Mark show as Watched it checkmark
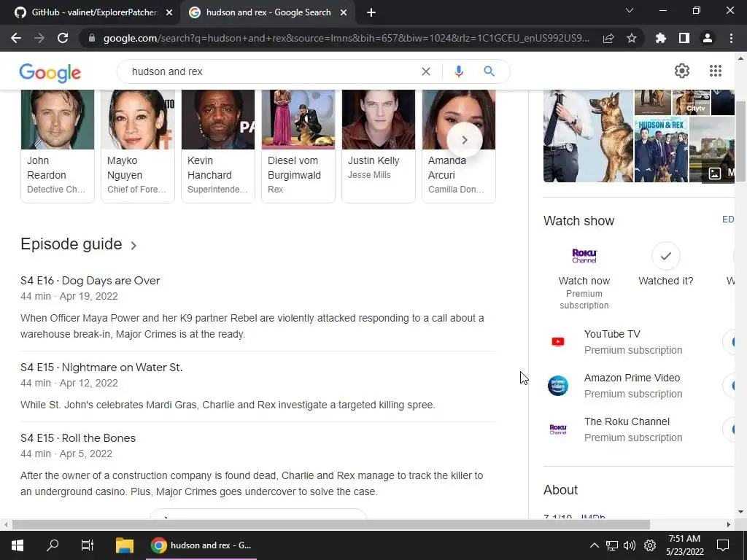Image resolution: width=747 pixels, height=560 pixels. pyautogui.click(x=665, y=256)
